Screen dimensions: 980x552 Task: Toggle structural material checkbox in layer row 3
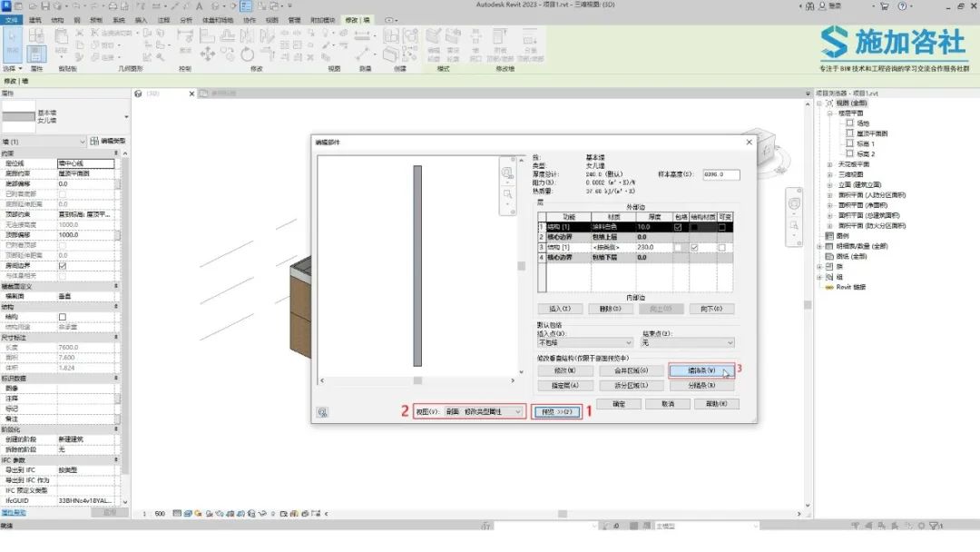pyautogui.click(x=694, y=248)
